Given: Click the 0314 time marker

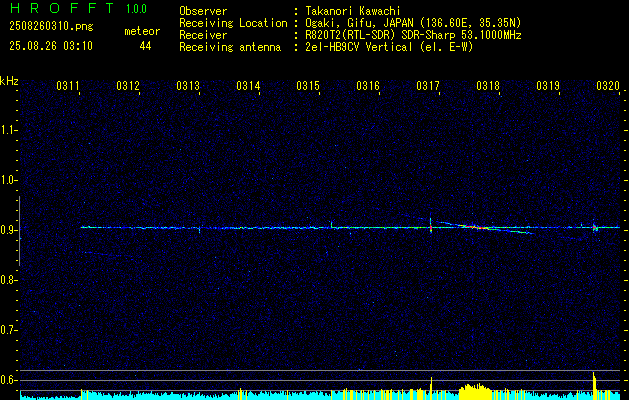Looking at the screenshot, I should 248,86.
